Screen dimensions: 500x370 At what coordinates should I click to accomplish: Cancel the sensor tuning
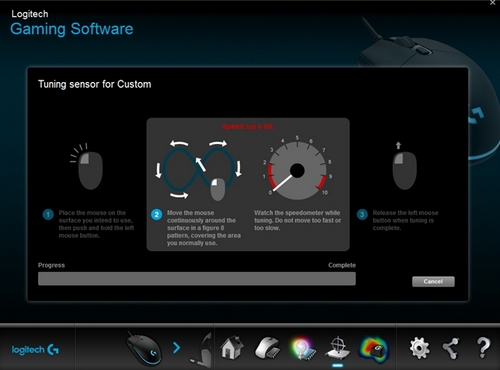pos(433,281)
